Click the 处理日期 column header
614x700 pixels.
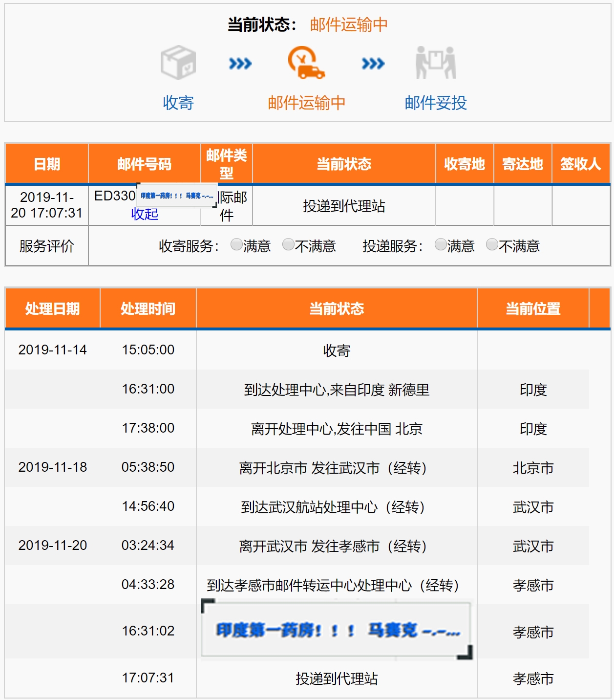click(52, 309)
